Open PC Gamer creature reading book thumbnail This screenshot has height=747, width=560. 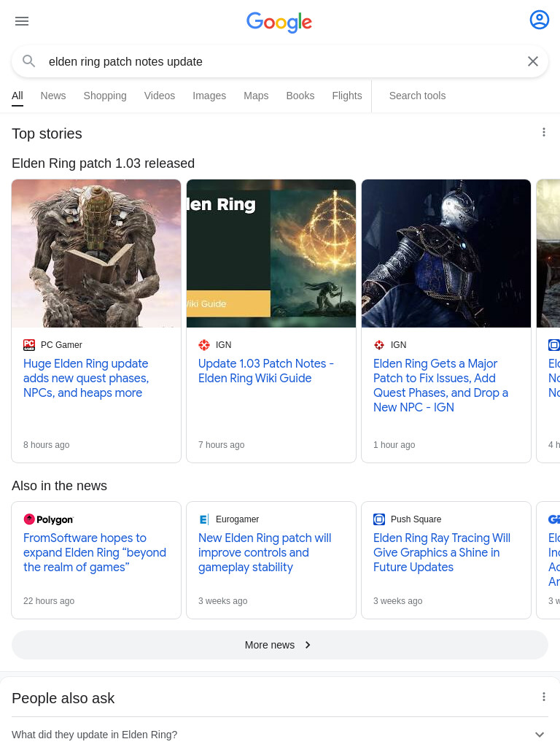click(x=96, y=253)
